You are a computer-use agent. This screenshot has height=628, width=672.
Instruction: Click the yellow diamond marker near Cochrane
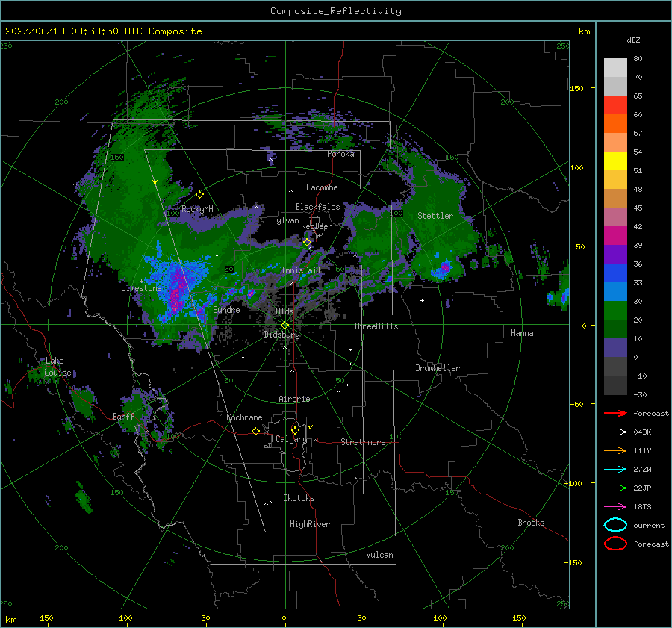pos(255,431)
